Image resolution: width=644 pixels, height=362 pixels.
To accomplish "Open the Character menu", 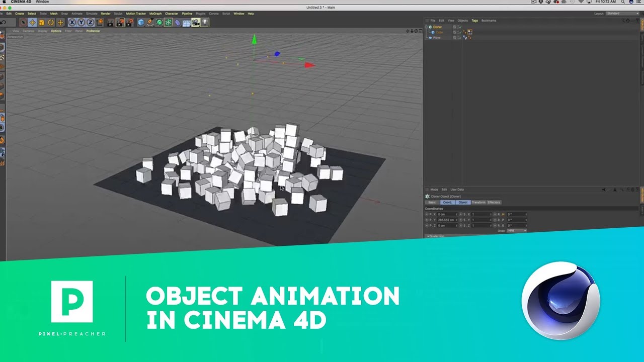I will (x=172, y=14).
